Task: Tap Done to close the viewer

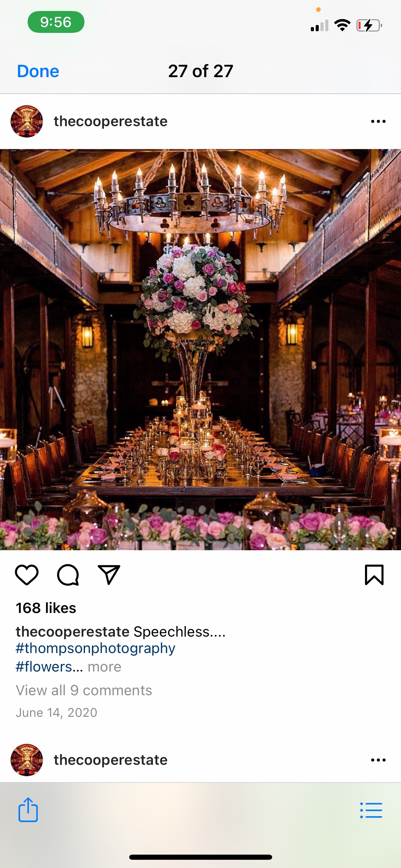Action: (x=38, y=71)
